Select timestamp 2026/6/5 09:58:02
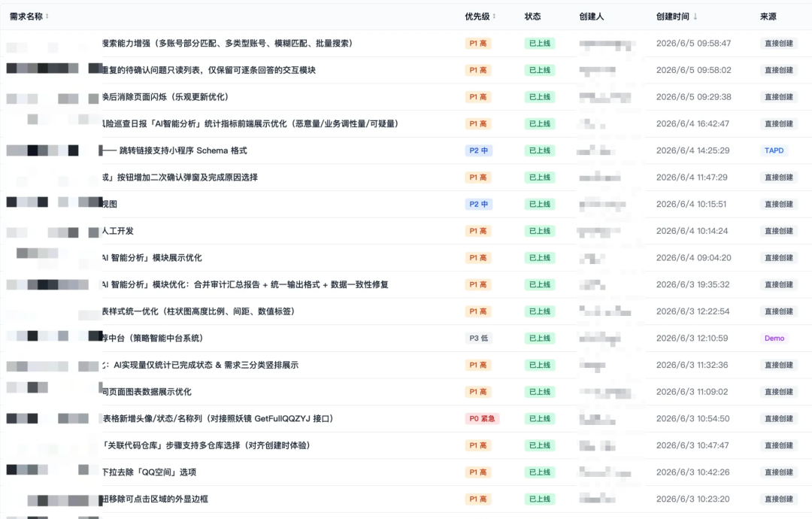The height and width of the screenshot is (519, 812). tap(693, 71)
